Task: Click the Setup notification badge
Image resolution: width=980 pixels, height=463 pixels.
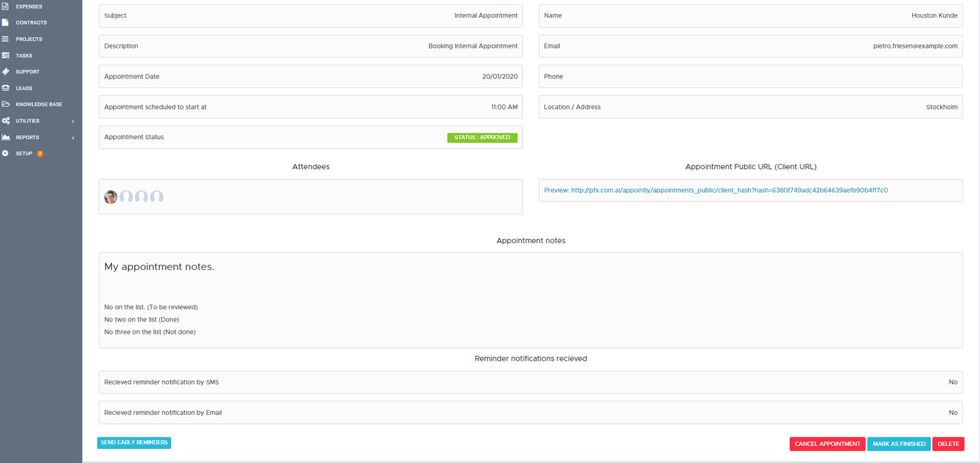Action: 40,154
